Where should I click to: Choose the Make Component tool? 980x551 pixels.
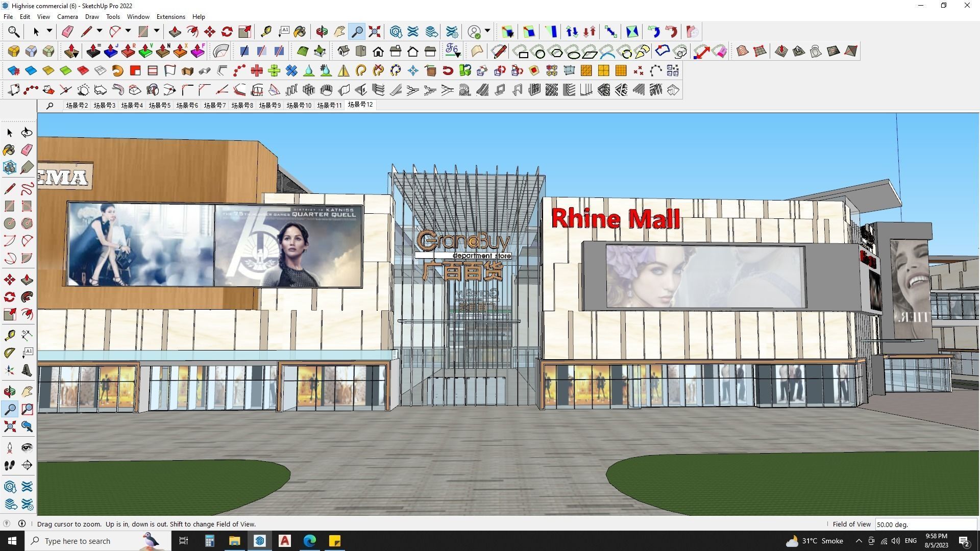click(9, 167)
